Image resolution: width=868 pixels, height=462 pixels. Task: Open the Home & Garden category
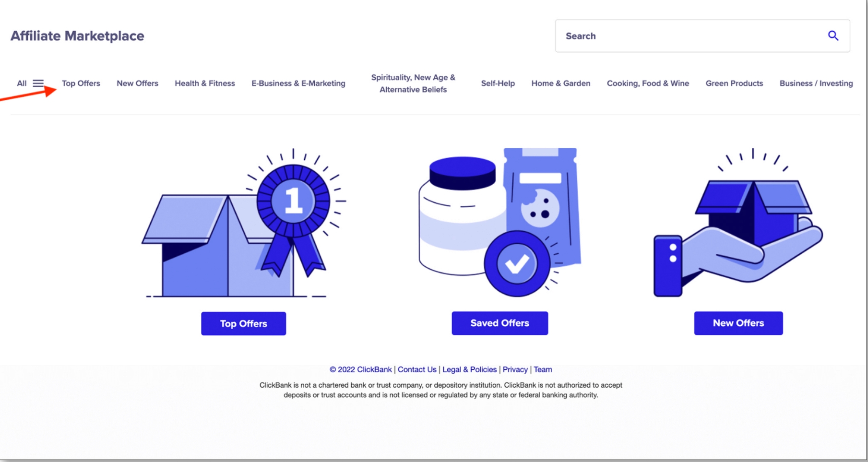click(561, 83)
